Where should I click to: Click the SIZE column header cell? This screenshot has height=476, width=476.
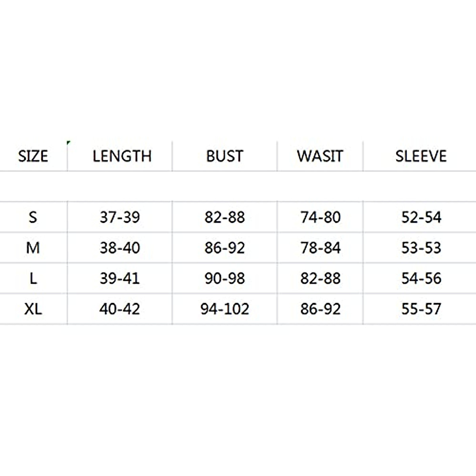tap(33, 156)
